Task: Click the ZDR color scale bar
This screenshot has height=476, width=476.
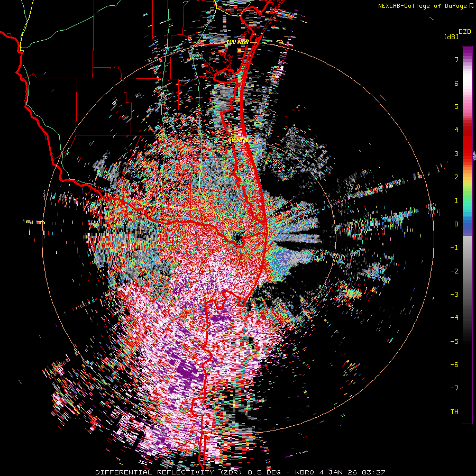Action: pyautogui.click(x=467, y=235)
